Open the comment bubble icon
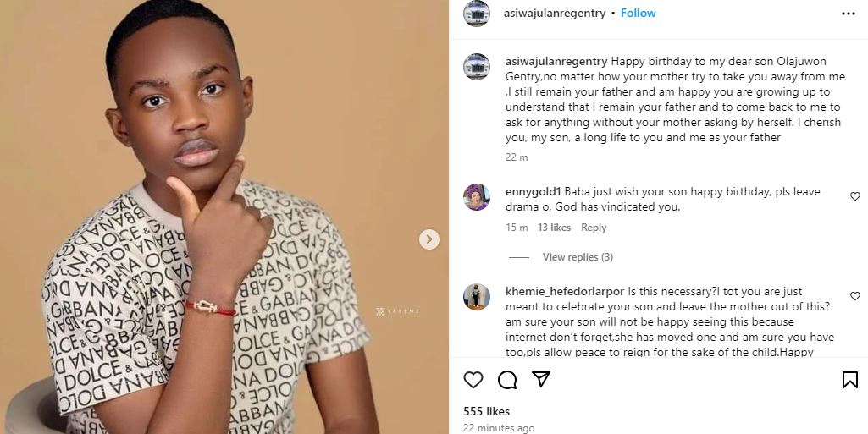The width and height of the screenshot is (868, 434). tap(507, 380)
